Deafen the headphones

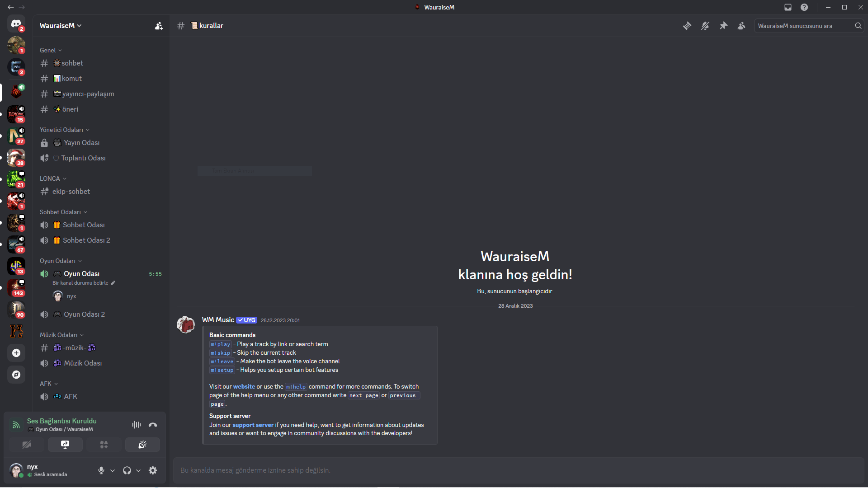pos(127,470)
